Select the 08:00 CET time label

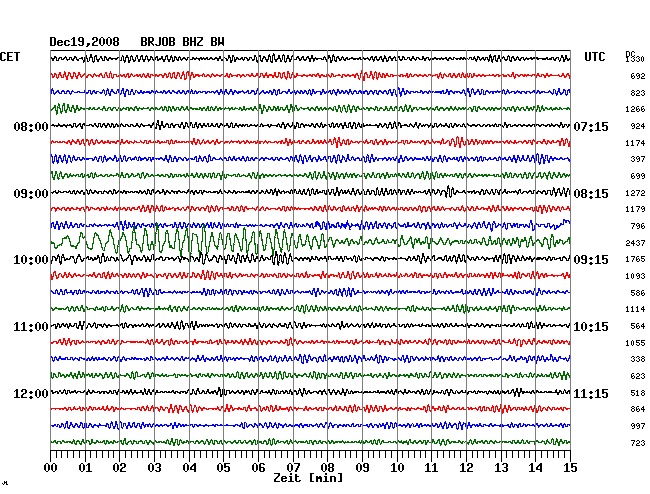(x=31, y=126)
